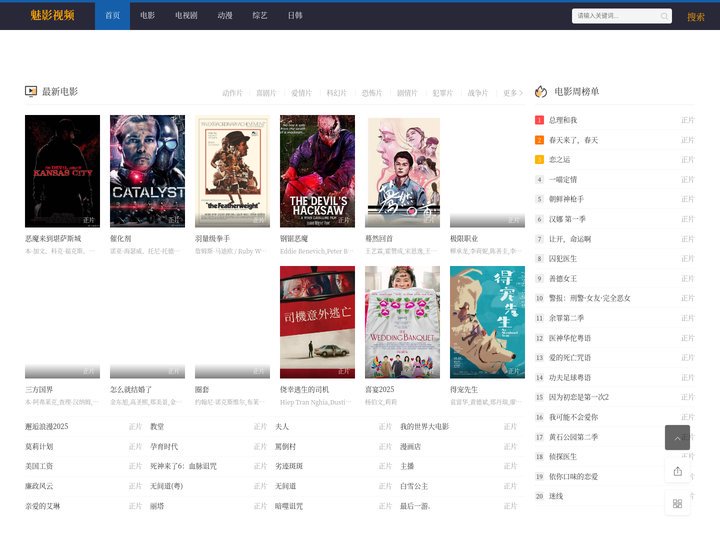This screenshot has width=720, height=540.
Task: Filter by 爱情片 category
Action: pos(301,93)
